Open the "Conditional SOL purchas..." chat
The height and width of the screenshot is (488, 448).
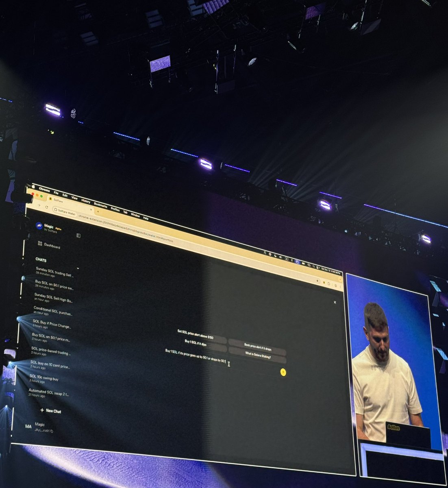coord(52,311)
